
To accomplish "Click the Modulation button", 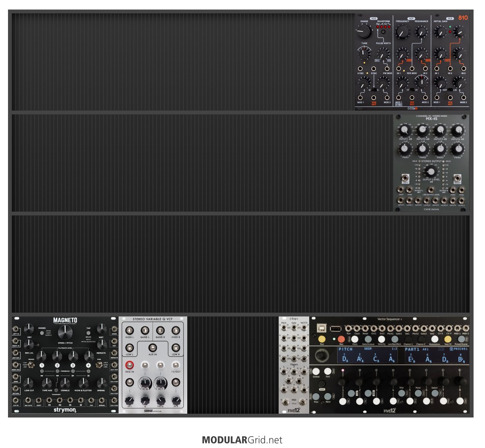I will pyautogui.click(x=435, y=339).
